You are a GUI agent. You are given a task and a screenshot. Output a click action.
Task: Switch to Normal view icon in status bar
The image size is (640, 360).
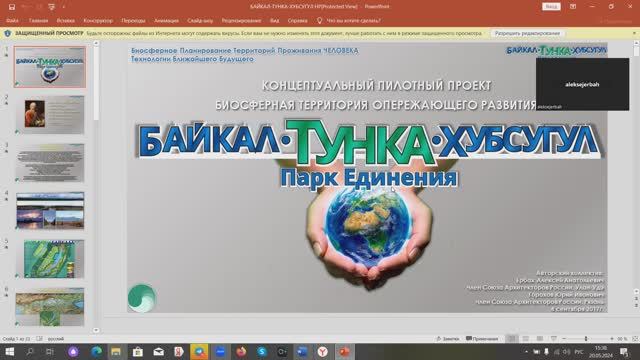click(x=512, y=339)
